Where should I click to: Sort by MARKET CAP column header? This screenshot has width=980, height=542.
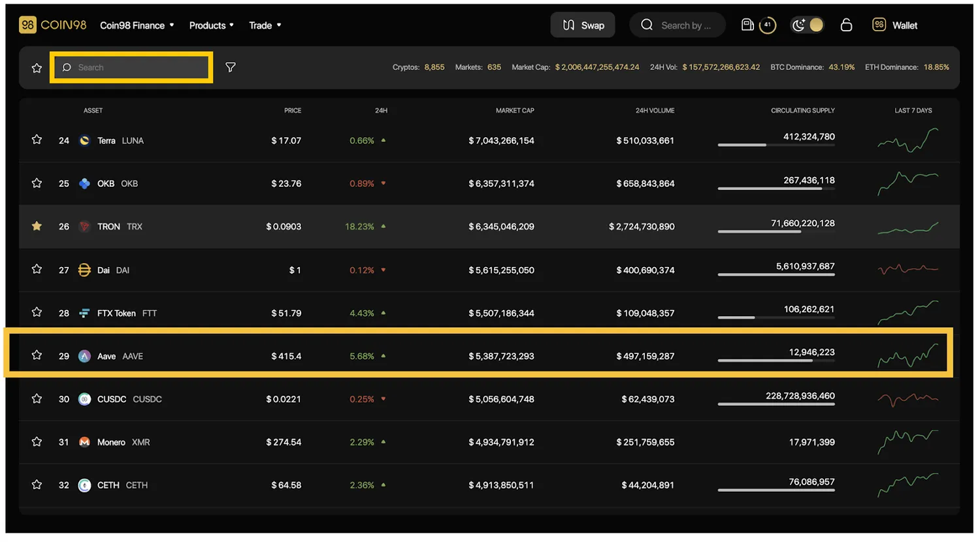tap(515, 110)
